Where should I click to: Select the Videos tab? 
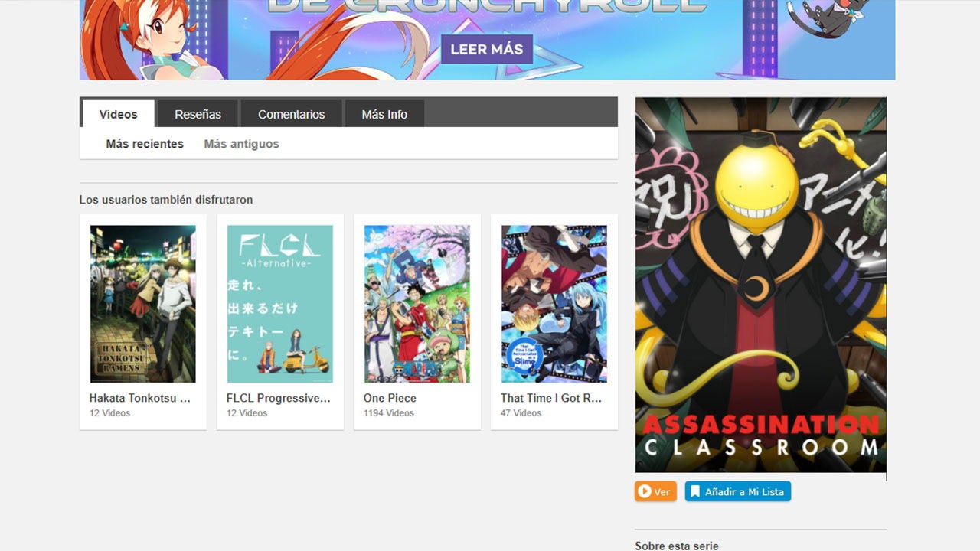[118, 113]
